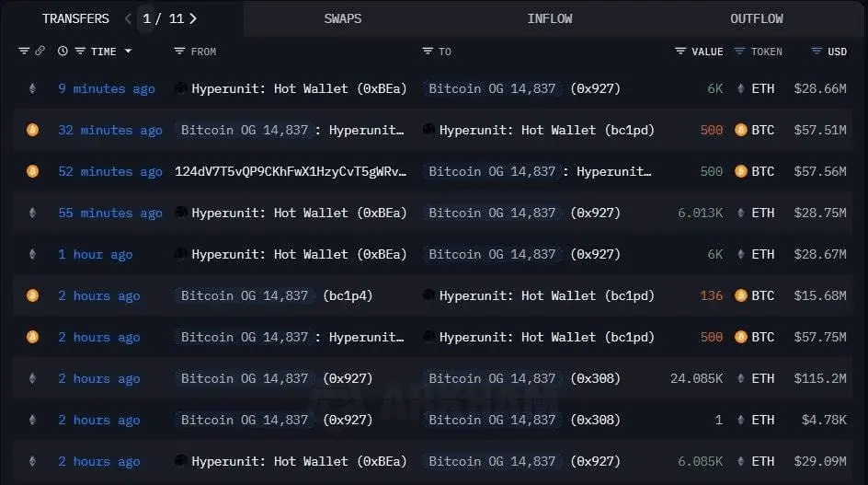Click the Ethereum icon on 9 minutes ago row
868x485 pixels.
[x=33, y=88]
